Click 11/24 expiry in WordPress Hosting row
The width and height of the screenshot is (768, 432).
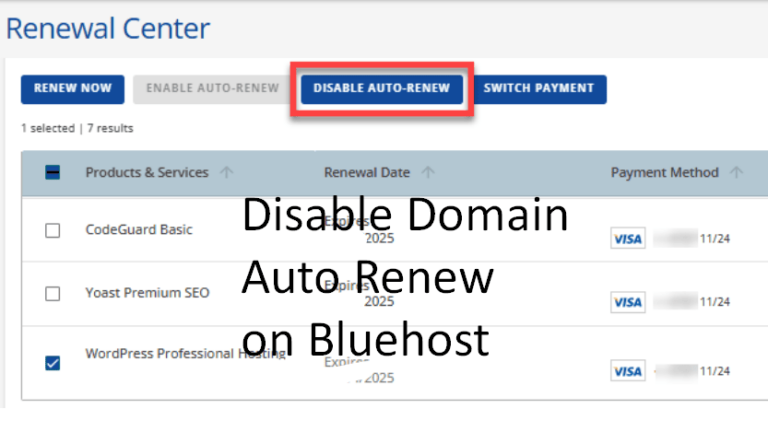coord(715,371)
